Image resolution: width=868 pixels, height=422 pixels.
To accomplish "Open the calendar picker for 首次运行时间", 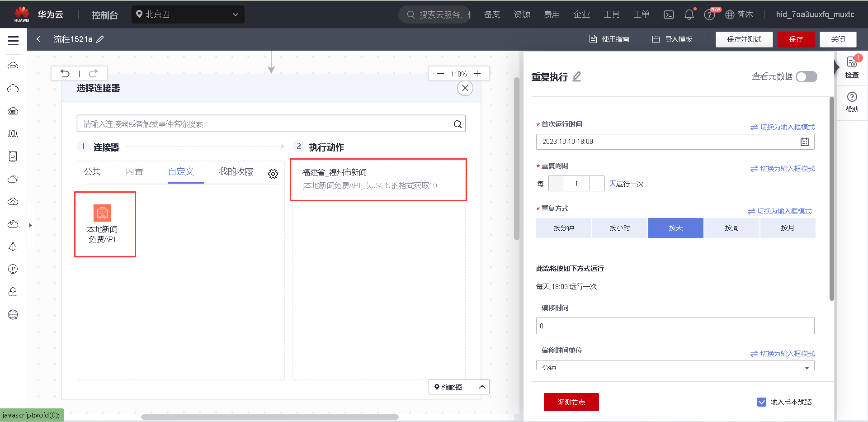I will pyautogui.click(x=805, y=142).
